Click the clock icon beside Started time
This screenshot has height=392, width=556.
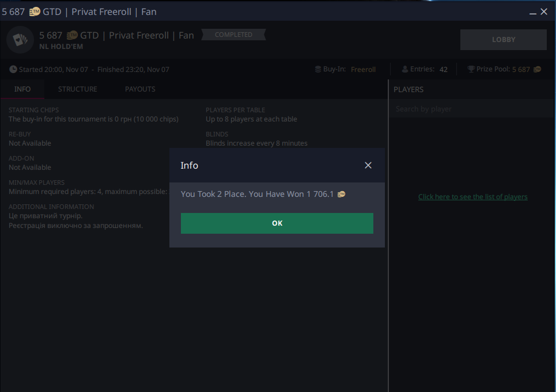(x=13, y=69)
